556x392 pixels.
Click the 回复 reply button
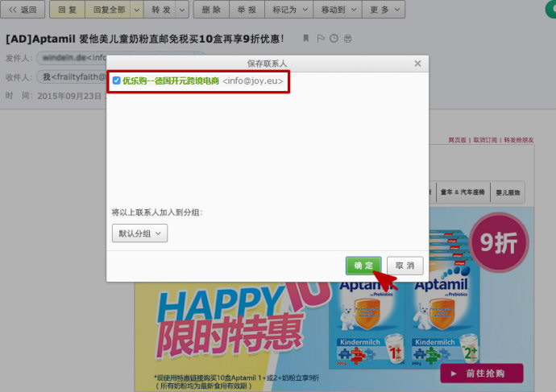coord(67,10)
